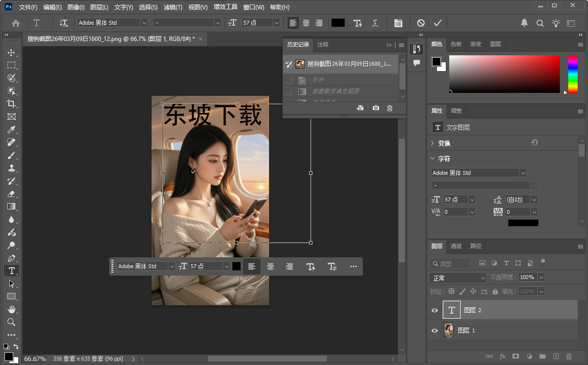This screenshot has height=365, width=588.
Task: Open the color field in the 颜色 panel
Action: pos(505,74)
